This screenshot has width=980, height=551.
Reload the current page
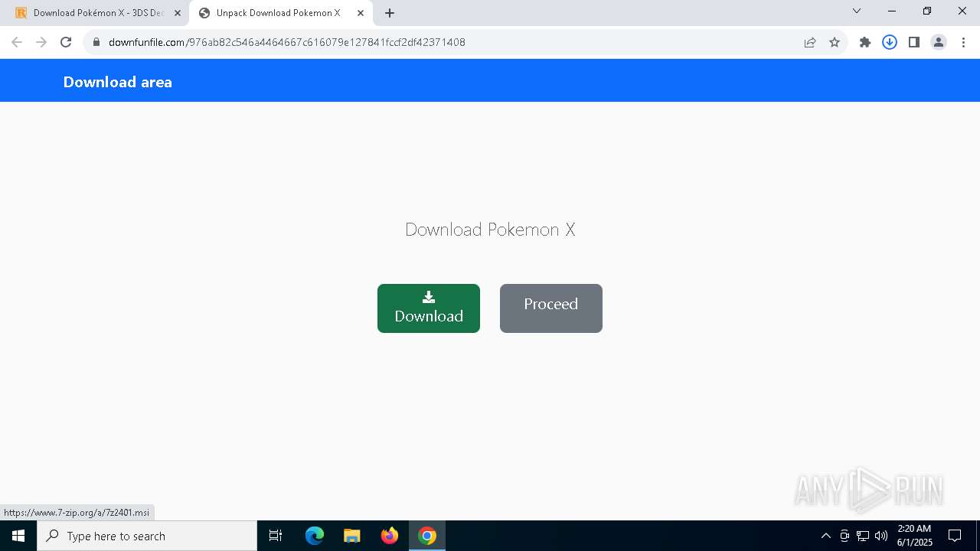[x=66, y=42]
